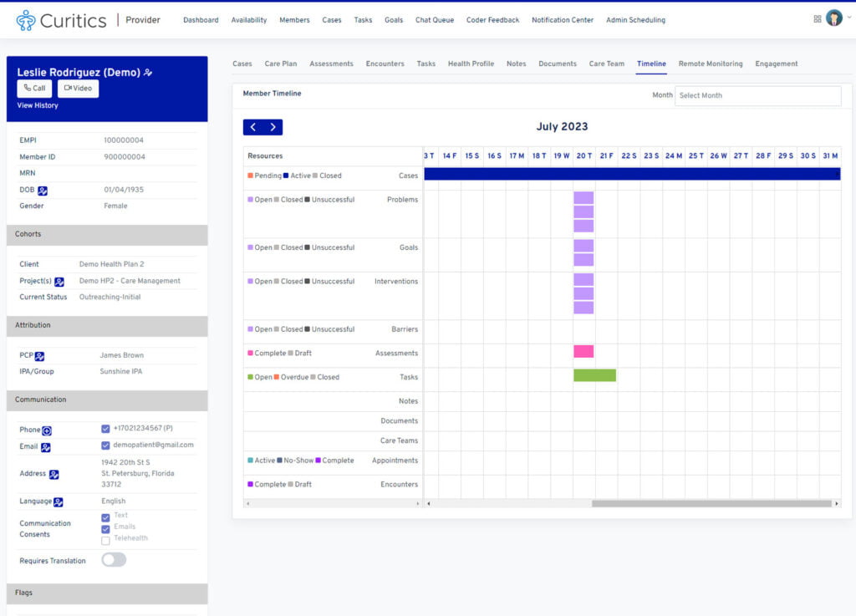Collapse the Attribution section header
The width and height of the screenshot is (856, 616).
107,326
